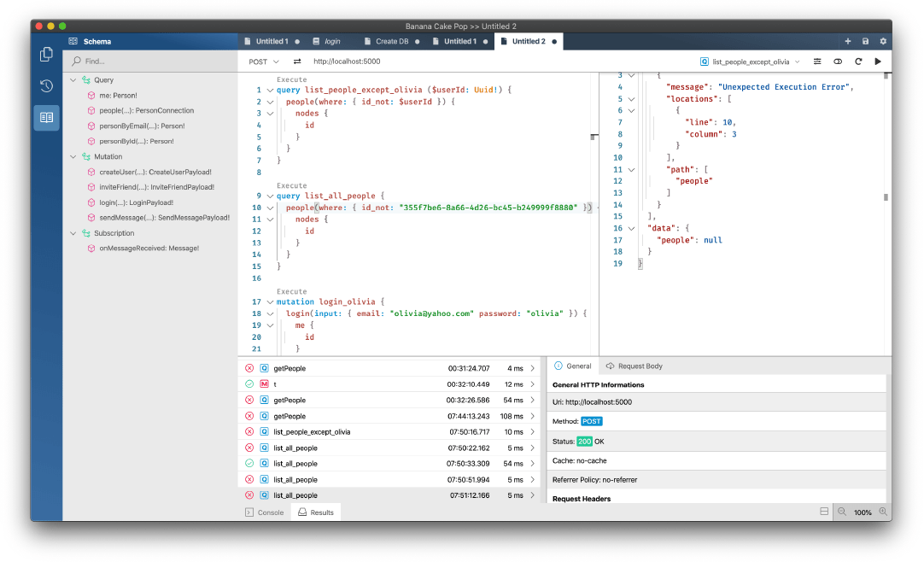Click the format lines icon
Image resolution: width=924 pixels, height=562 pixels.
coord(817,61)
